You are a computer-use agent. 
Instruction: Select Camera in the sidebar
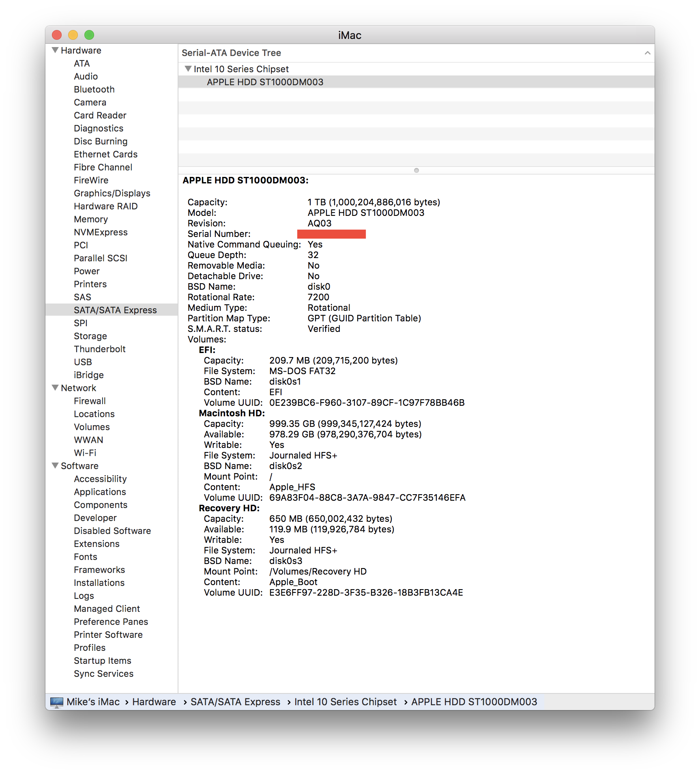click(x=90, y=103)
